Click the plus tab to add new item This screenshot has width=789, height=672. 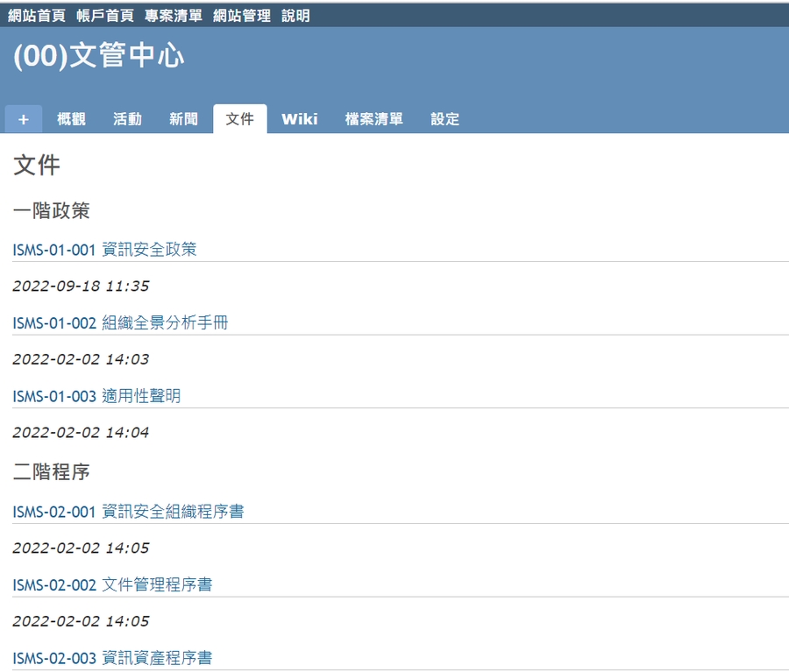[x=24, y=119]
